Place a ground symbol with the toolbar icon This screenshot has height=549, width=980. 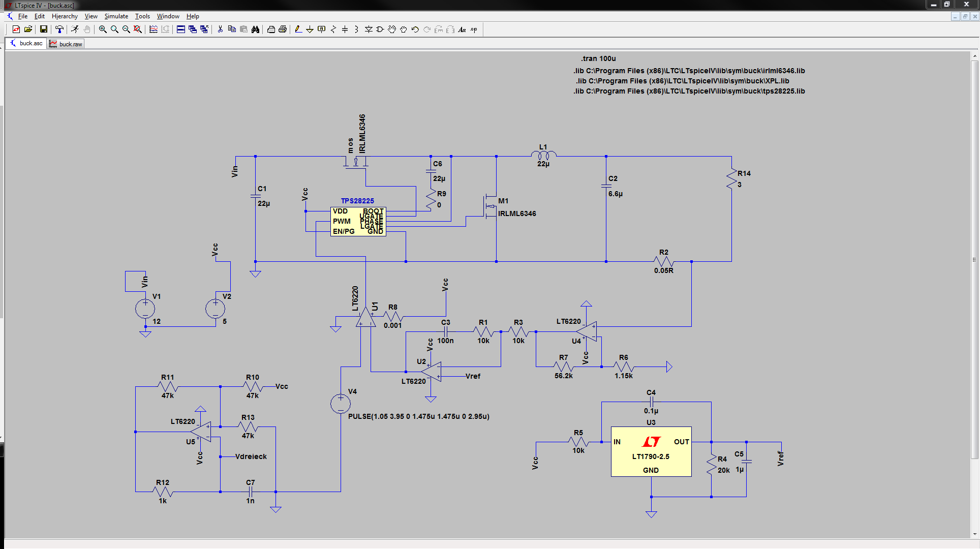(x=310, y=29)
